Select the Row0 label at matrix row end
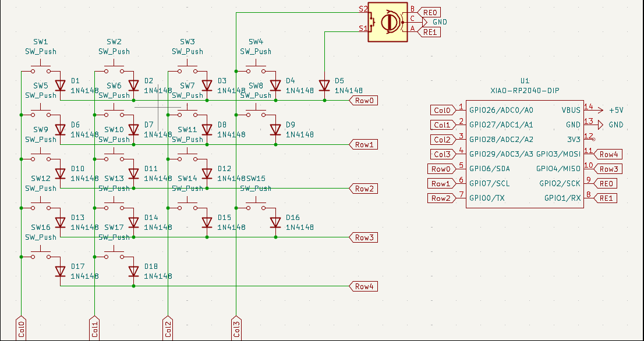 pyautogui.click(x=364, y=100)
